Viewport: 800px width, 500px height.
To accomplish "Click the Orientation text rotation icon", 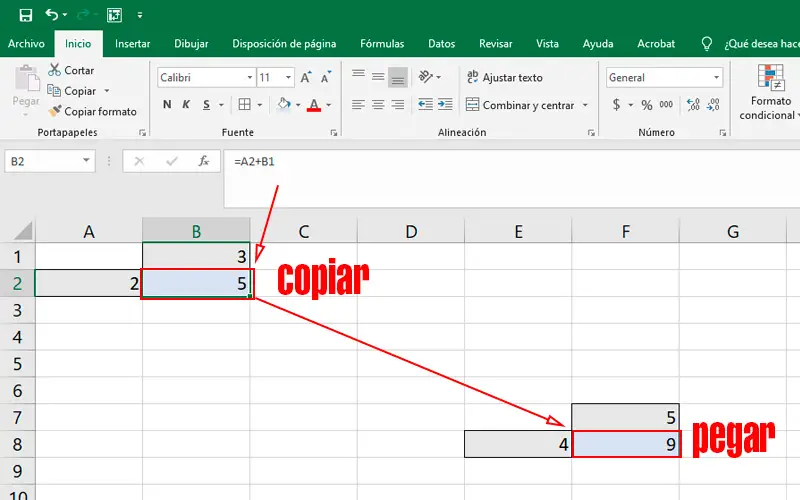I will click(426, 77).
